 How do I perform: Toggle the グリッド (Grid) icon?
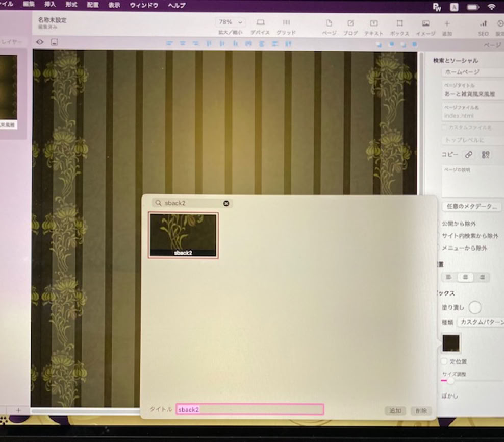click(286, 23)
